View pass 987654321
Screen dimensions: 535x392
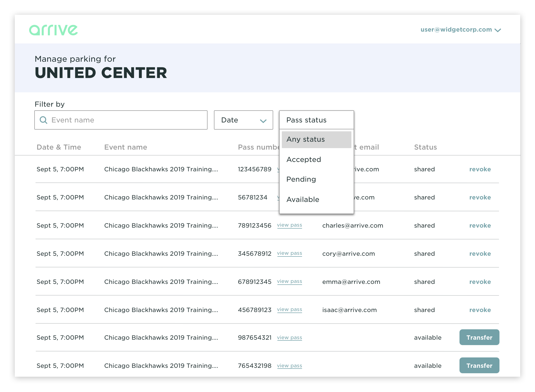click(289, 338)
